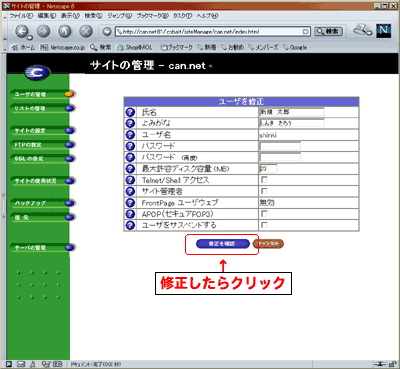
Task: Open the ファイル menu
Action: click(x=21, y=16)
